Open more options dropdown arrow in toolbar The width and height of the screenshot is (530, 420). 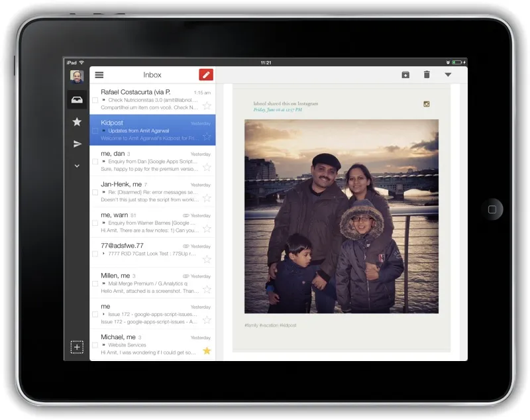(448, 75)
